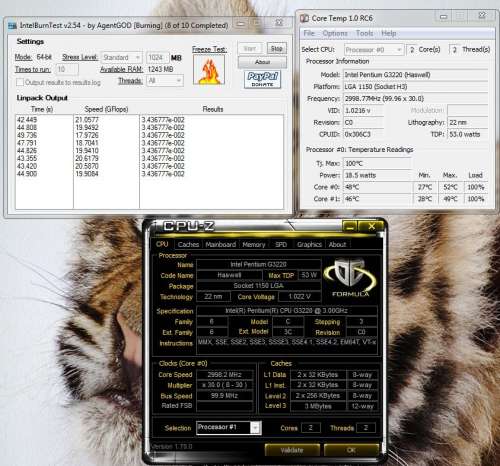Viewport: 500px width, 466px height.
Task: Open the Tools menu in Core Temp
Action: (x=364, y=33)
